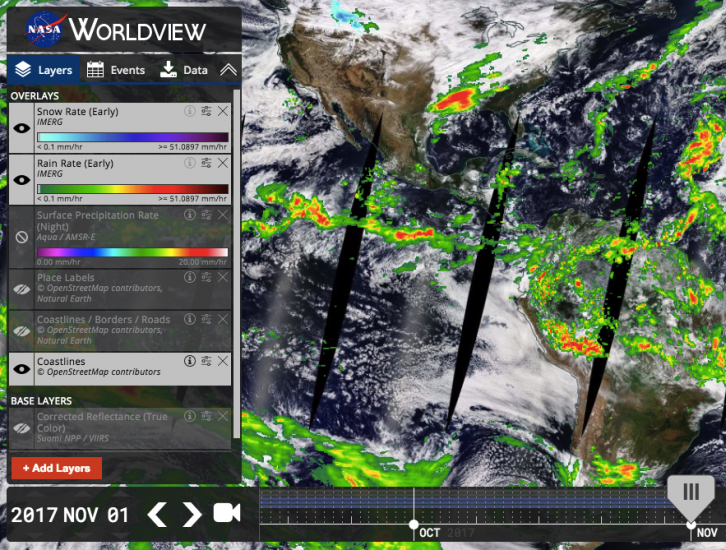This screenshot has width=726, height=550.
Task: Hide the Snow Rate (Early) layer
Action: point(22,128)
